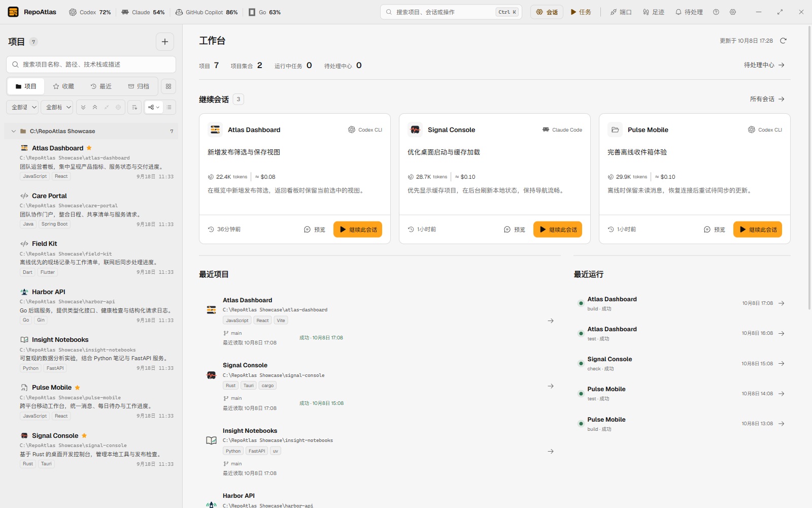This screenshot has height=508, width=812.
Task: Open 10月8日 17:08 Atlas Dashboard run arrow
Action: tap(782, 303)
